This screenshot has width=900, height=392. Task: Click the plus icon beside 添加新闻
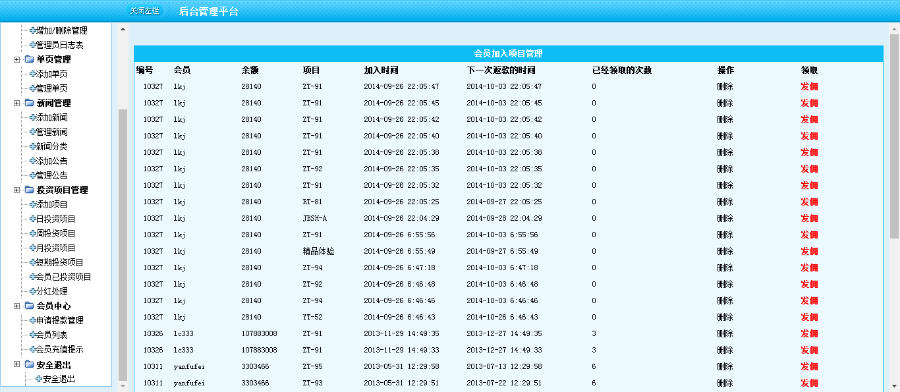(33, 117)
